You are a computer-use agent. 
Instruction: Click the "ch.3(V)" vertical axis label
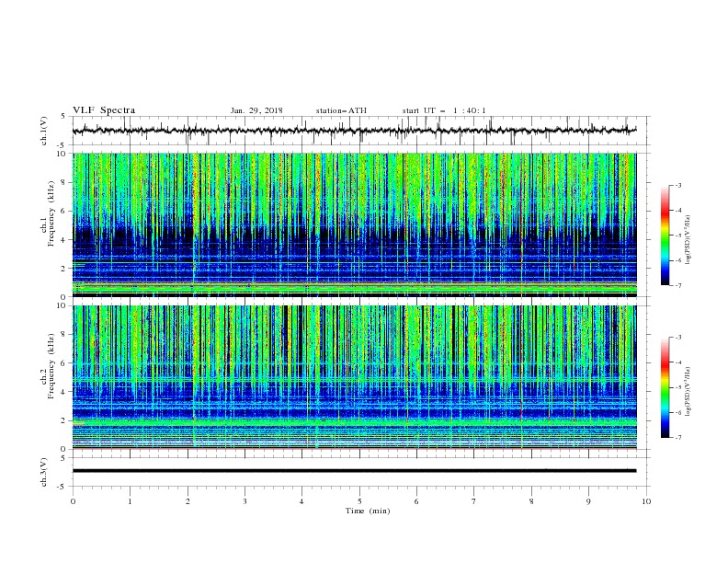[x=44, y=472]
